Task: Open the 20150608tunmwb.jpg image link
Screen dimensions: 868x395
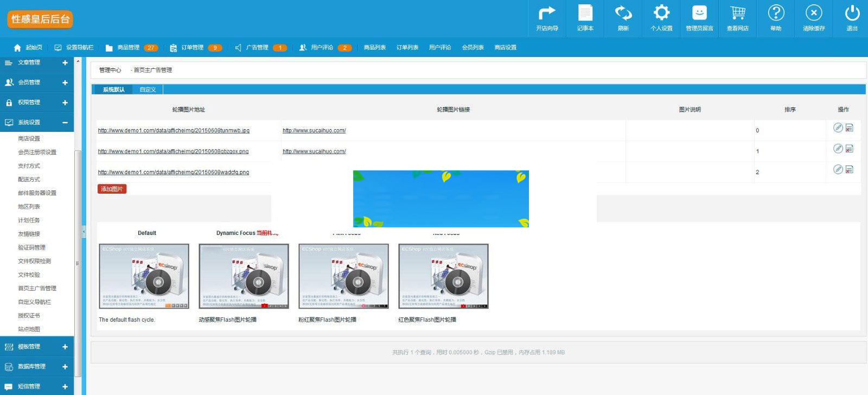Action: tap(174, 131)
